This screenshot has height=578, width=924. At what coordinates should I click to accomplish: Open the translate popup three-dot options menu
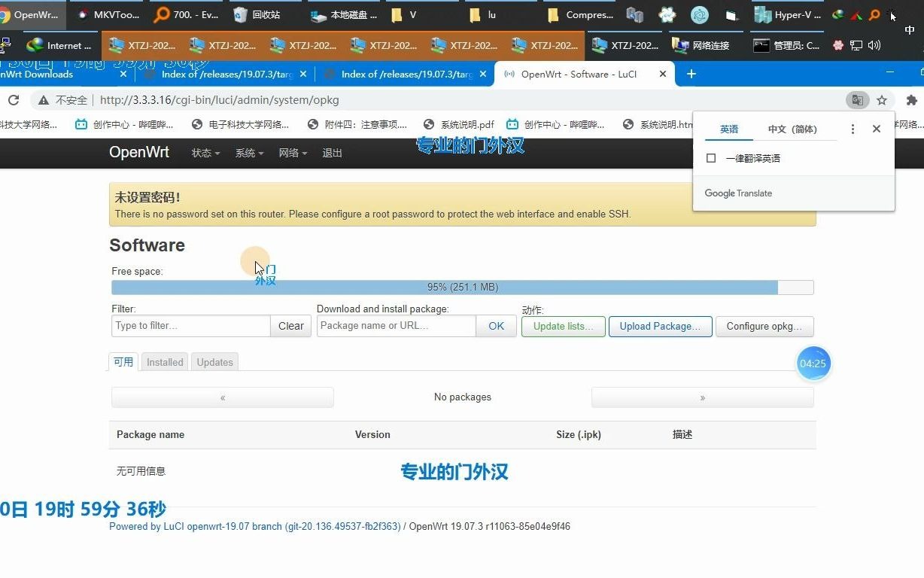coord(853,129)
